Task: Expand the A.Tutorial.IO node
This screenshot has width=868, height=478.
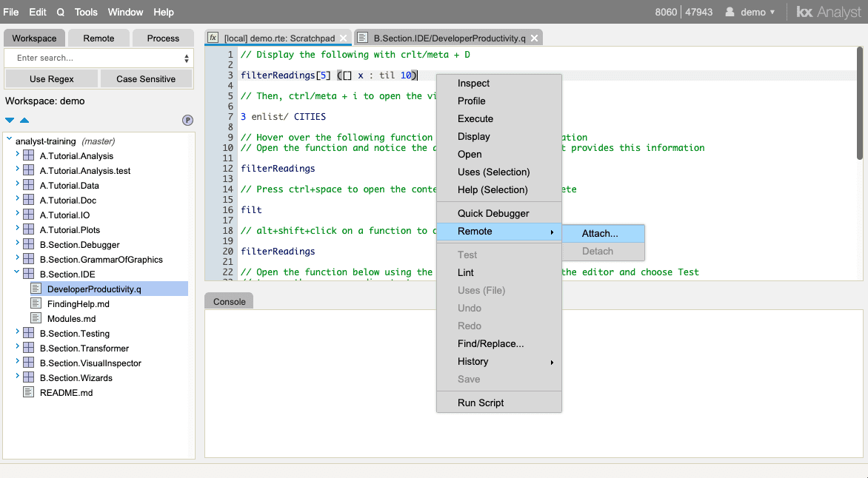Action: tap(17, 214)
